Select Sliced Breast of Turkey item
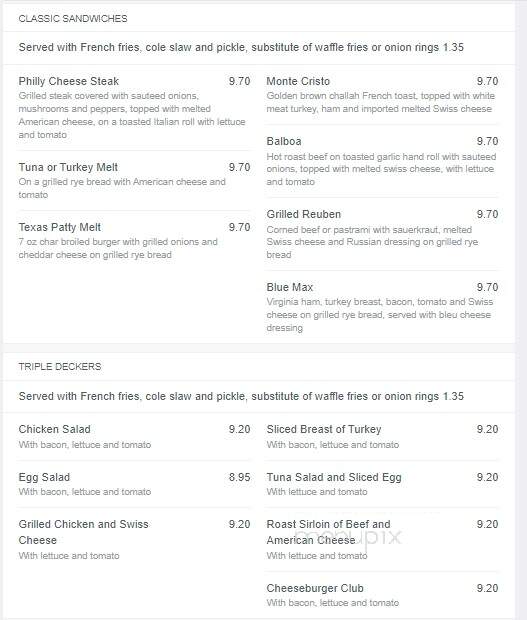The image size is (527, 620). coord(324,429)
